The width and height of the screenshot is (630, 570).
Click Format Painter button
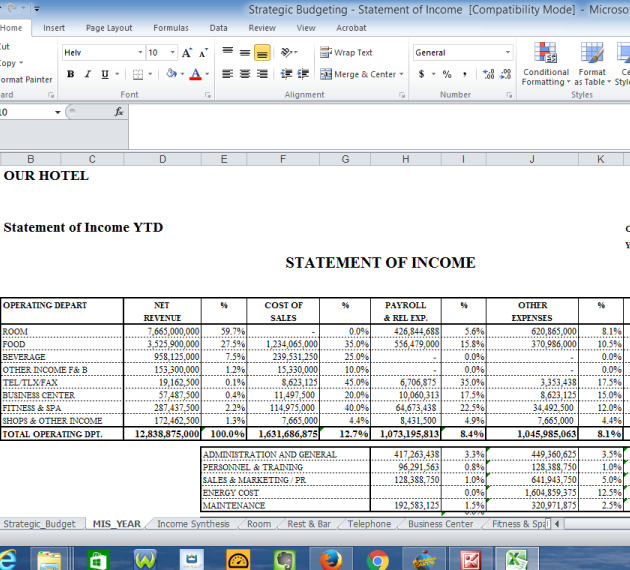pos(26,80)
